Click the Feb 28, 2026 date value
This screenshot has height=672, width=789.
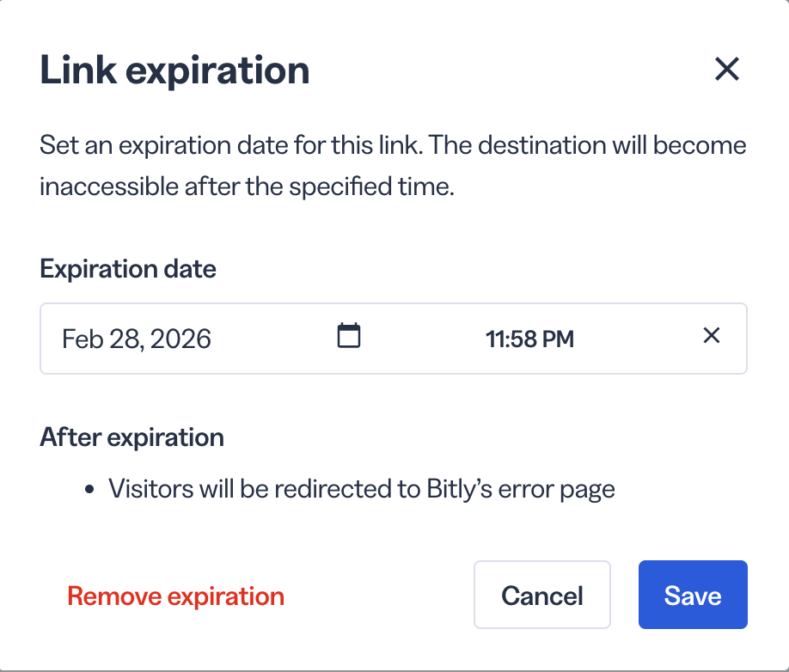[137, 339]
